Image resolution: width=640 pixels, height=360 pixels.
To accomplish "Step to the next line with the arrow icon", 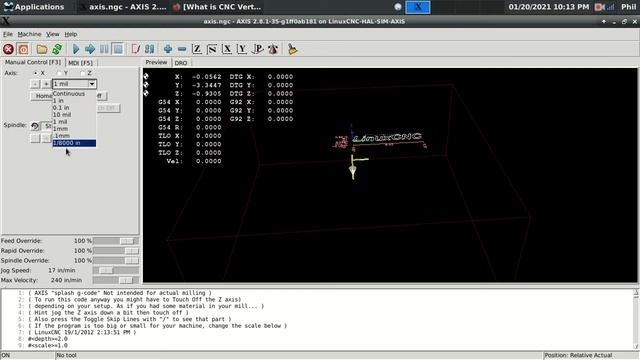I will 90,49.
